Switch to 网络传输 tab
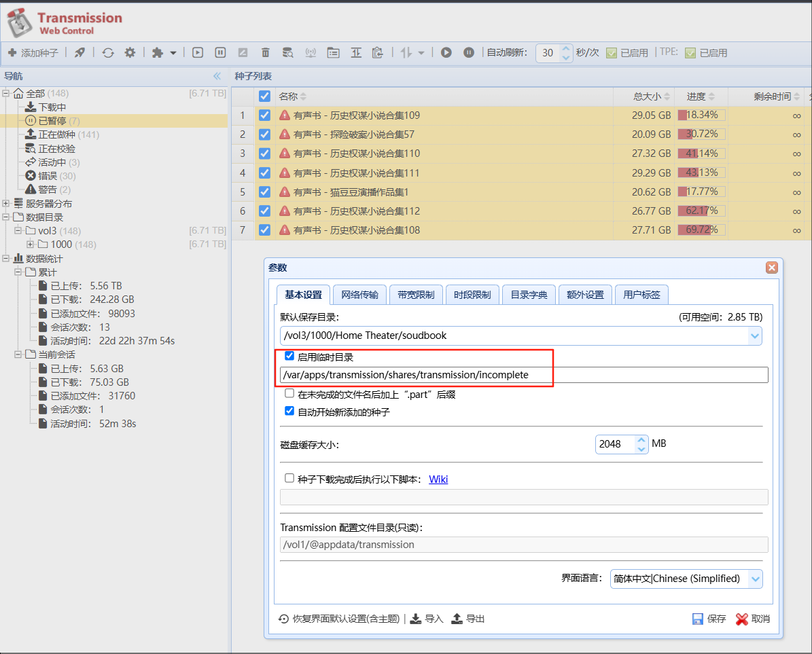The image size is (812, 654). [x=360, y=295]
